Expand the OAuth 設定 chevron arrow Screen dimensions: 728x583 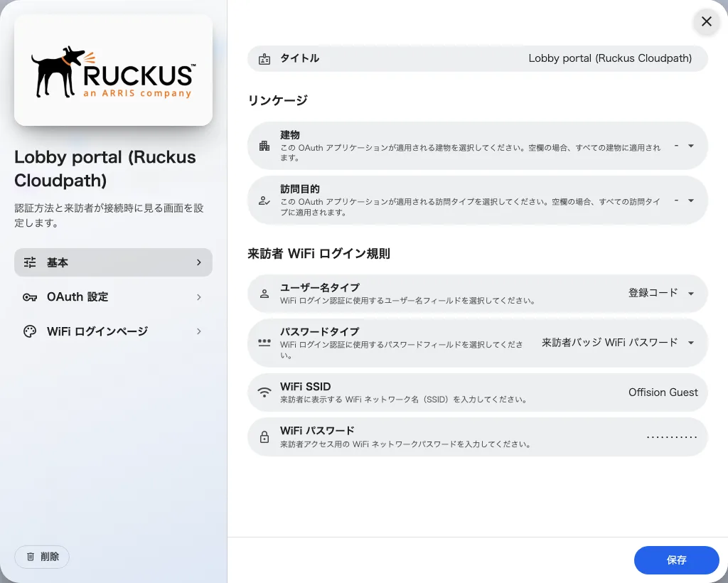click(199, 297)
